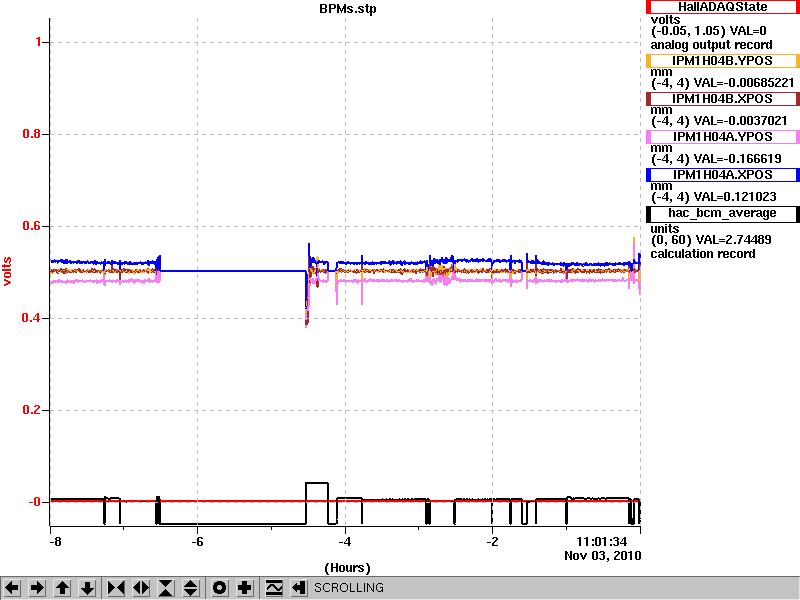Click the x-axis tick label -6

tap(197, 542)
